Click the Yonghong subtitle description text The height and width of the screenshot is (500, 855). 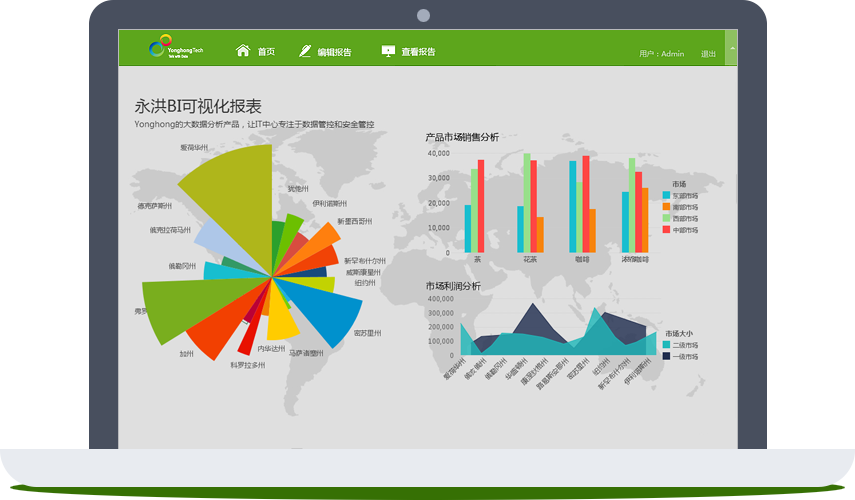pyautogui.click(x=254, y=124)
